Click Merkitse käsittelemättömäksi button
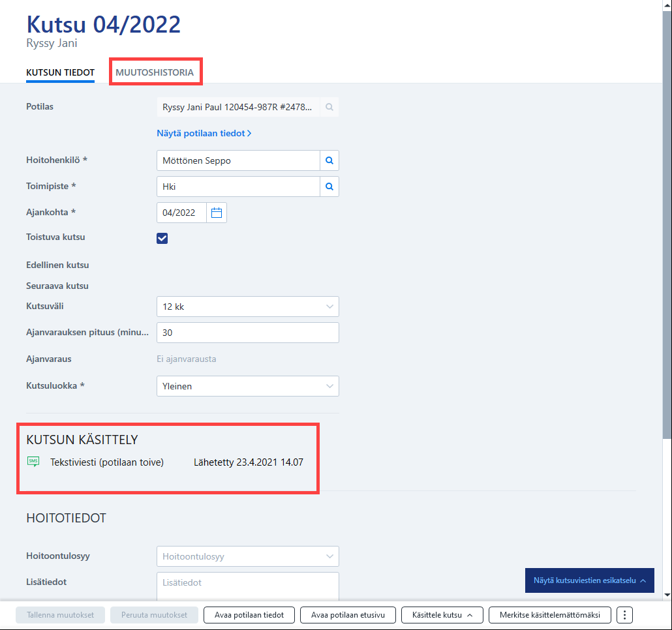This screenshot has width=672, height=630. (x=550, y=615)
